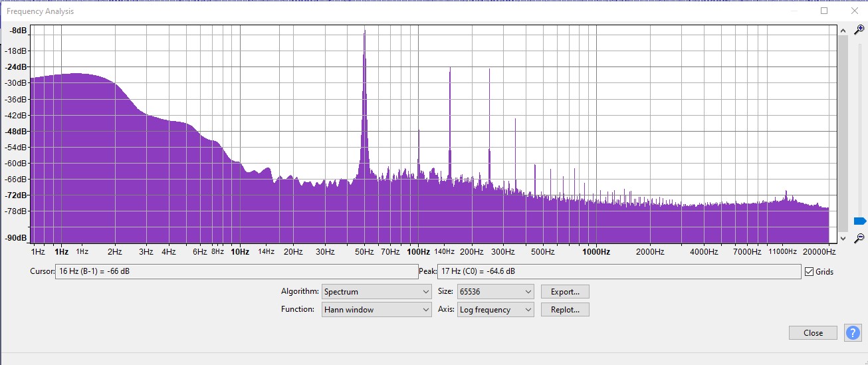Open help with the question mark icon
The height and width of the screenshot is (365, 868).
point(853,332)
